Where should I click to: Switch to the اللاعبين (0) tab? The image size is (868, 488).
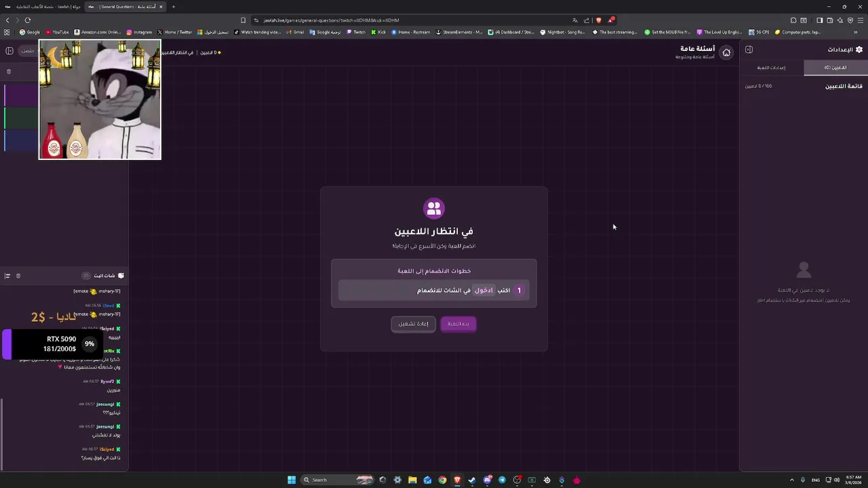[x=835, y=68]
